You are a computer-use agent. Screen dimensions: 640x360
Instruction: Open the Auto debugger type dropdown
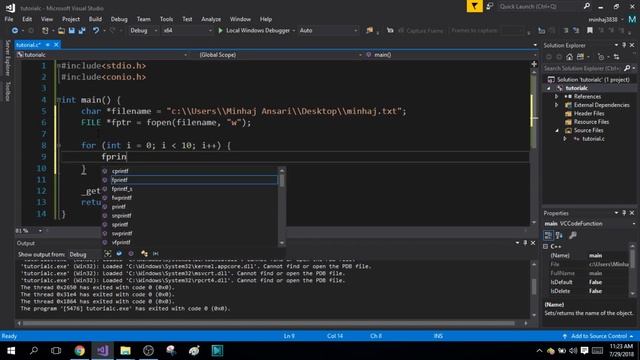tap(328, 31)
